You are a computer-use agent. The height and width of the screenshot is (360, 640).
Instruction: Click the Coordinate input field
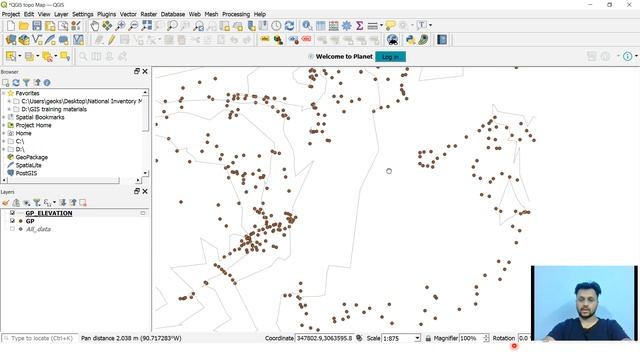324,338
